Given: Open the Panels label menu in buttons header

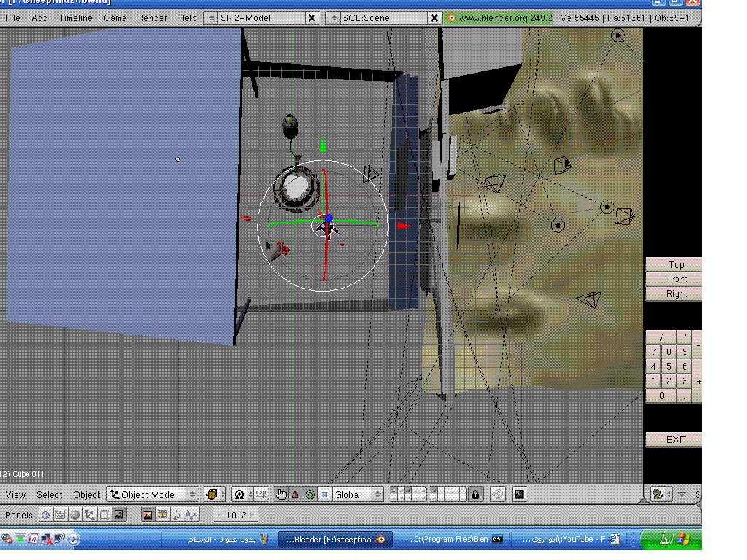Looking at the screenshot, I should 18,516.
